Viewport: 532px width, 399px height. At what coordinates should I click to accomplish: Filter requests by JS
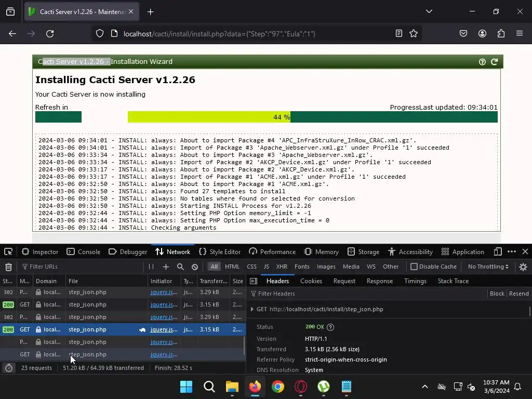(267, 267)
